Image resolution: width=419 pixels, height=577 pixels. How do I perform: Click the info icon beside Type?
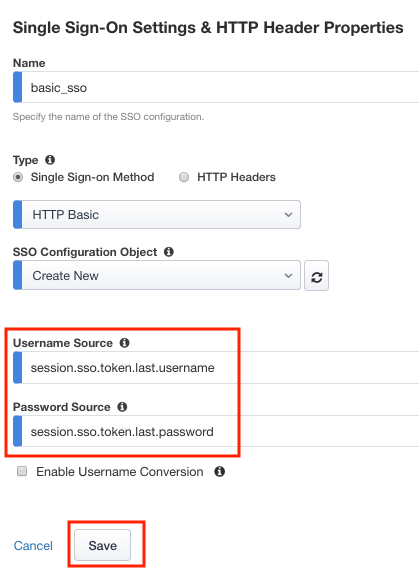tap(50, 160)
